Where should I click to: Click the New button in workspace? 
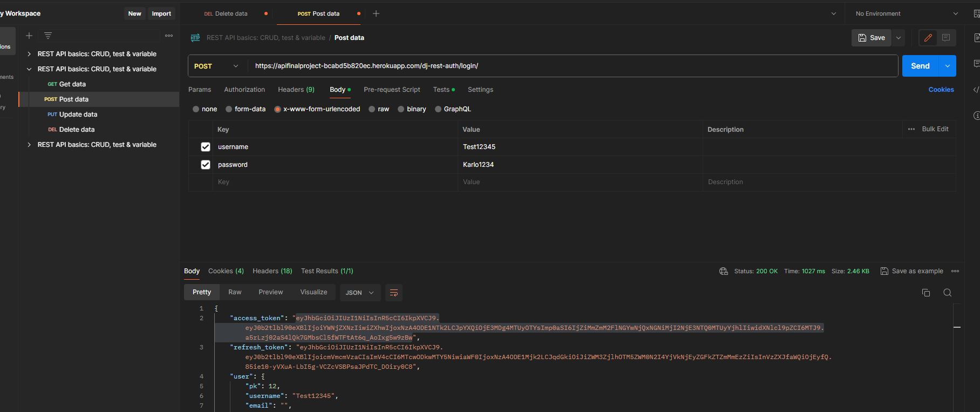point(135,13)
